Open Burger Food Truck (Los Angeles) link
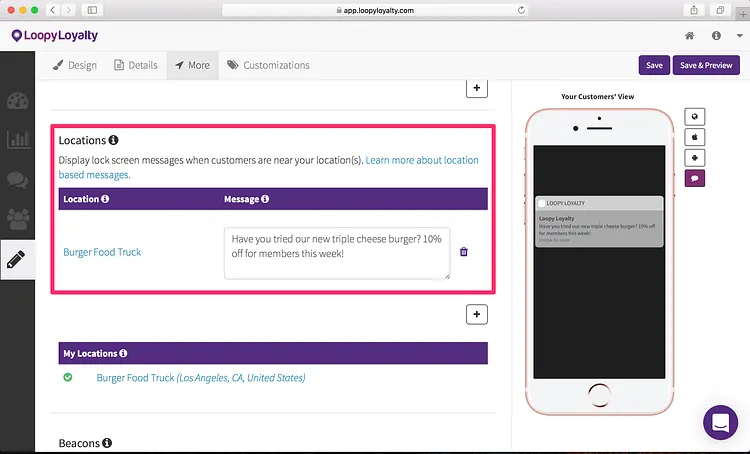750x454 pixels. point(201,378)
